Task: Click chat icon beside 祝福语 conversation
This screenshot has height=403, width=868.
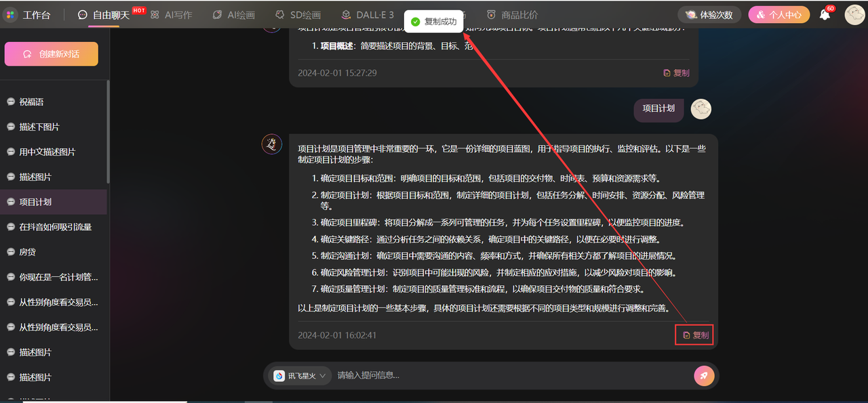Action: click(x=11, y=102)
